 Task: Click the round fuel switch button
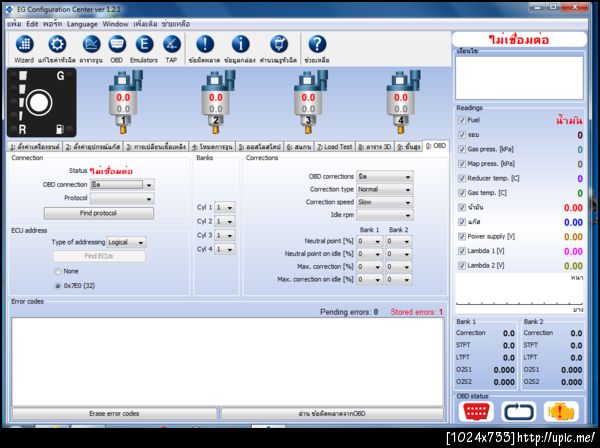tap(39, 102)
